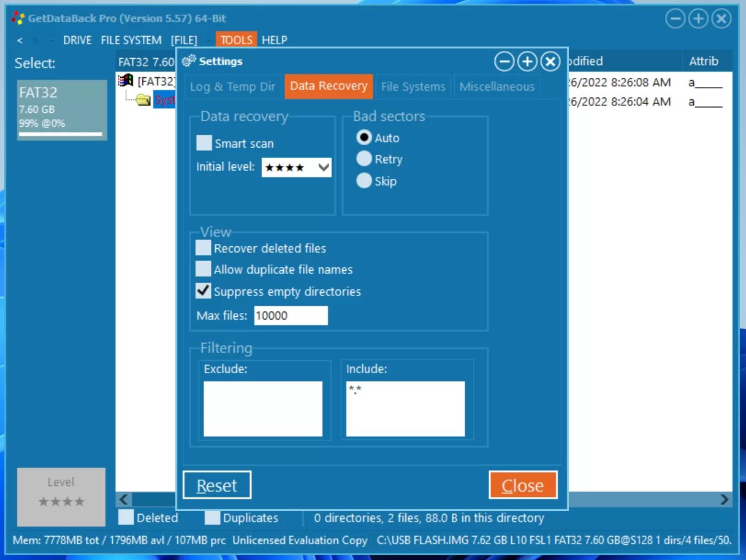Minimize the main GetDataBack window
Image resolution: width=746 pixels, height=560 pixels.
(x=675, y=19)
